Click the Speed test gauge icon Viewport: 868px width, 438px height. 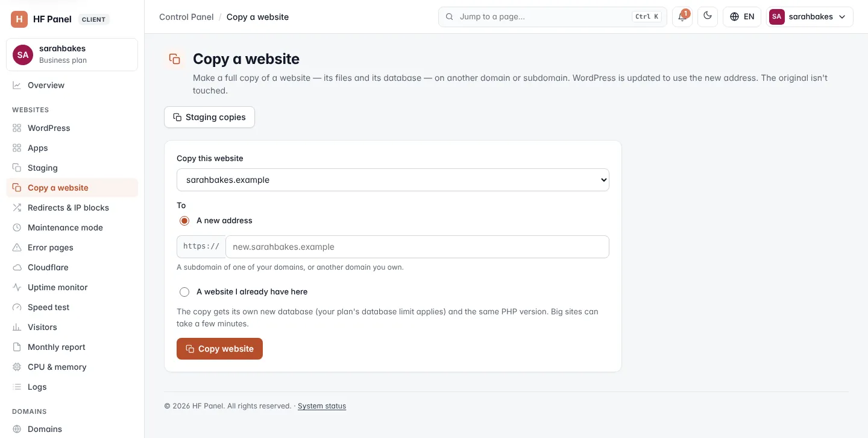[x=17, y=307]
